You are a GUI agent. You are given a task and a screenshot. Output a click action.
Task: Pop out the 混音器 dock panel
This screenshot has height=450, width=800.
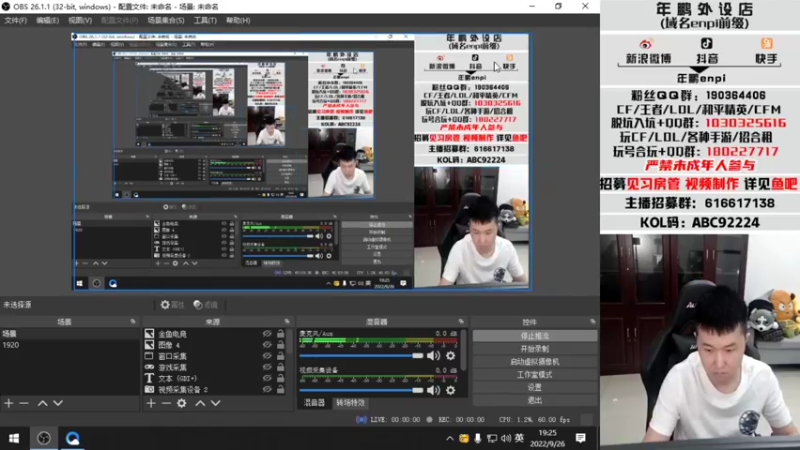[461, 321]
